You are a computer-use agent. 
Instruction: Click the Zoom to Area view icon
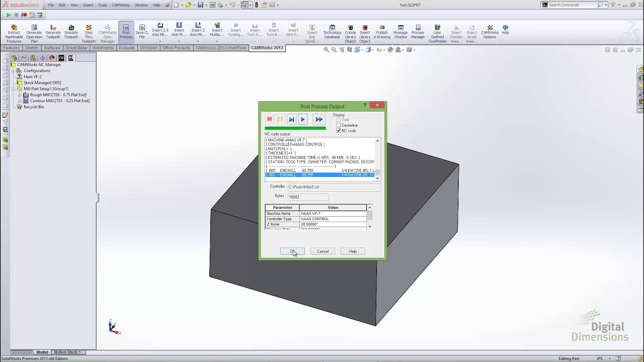[334, 50]
